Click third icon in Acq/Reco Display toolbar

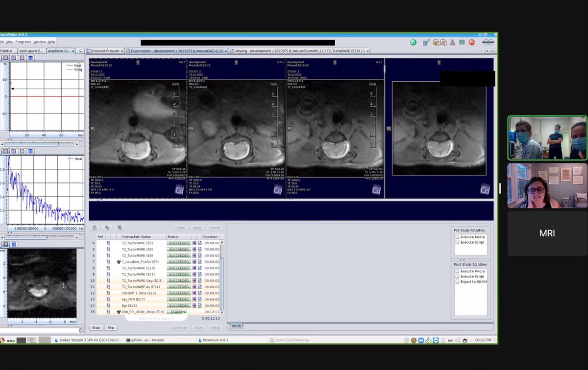(22, 58)
